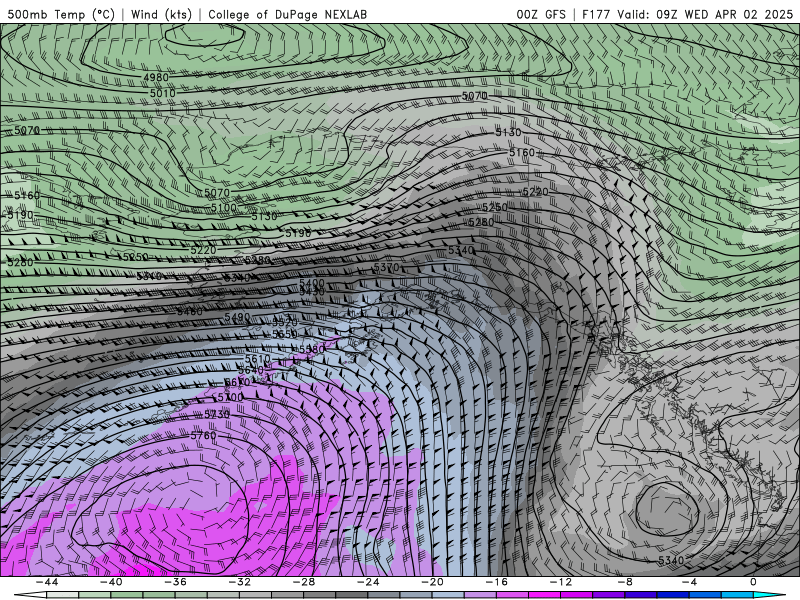Click the -36 colorbar tick label

pyautogui.click(x=176, y=582)
